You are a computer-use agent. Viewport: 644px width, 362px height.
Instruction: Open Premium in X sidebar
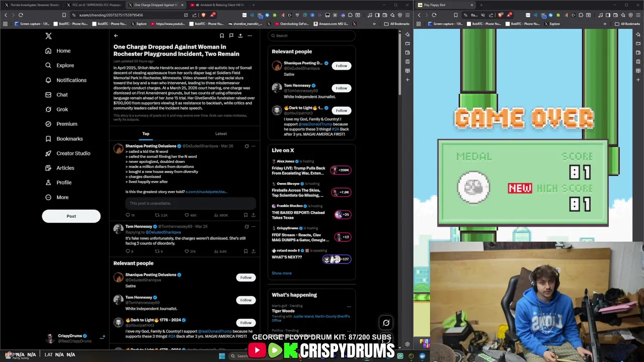point(61,124)
